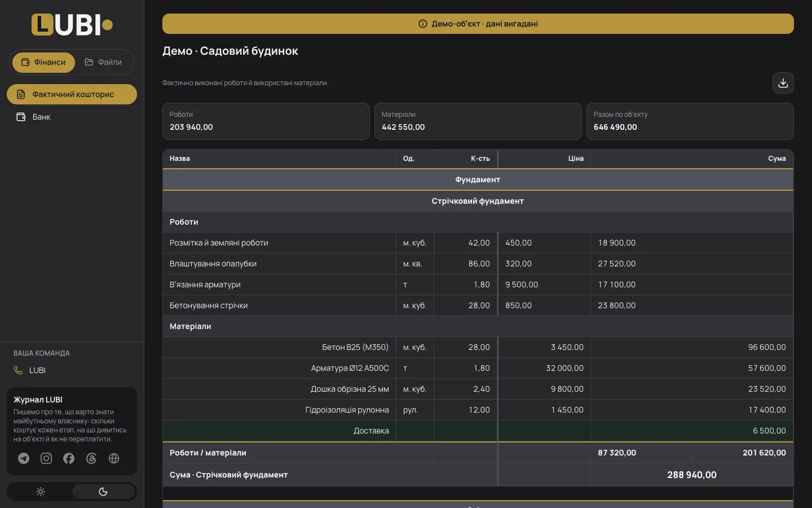The image size is (812, 508).
Task: Select the Дошка обрізна 25 мм row
Action: click(478, 389)
